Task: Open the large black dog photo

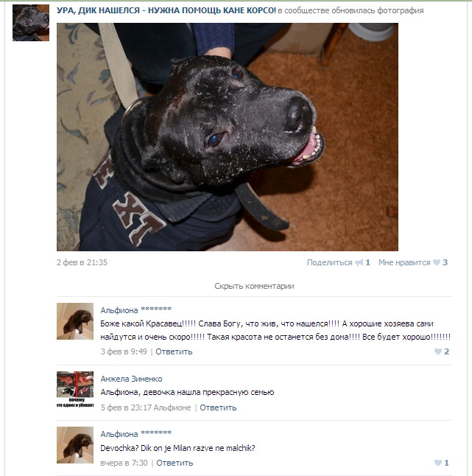Action: pos(228,137)
